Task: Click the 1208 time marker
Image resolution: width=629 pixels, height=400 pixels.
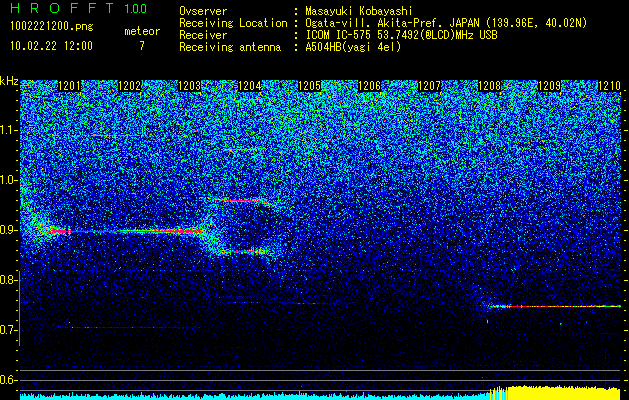Action: coord(490,86)
